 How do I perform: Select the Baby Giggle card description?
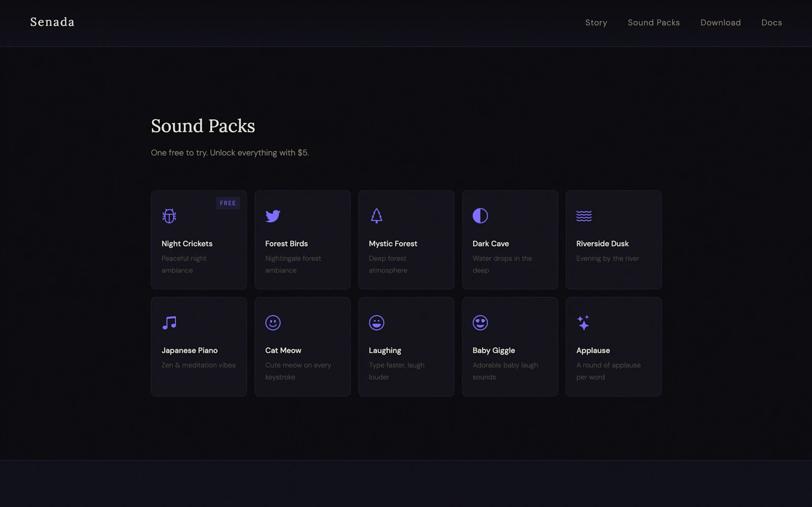coord(505,371)
